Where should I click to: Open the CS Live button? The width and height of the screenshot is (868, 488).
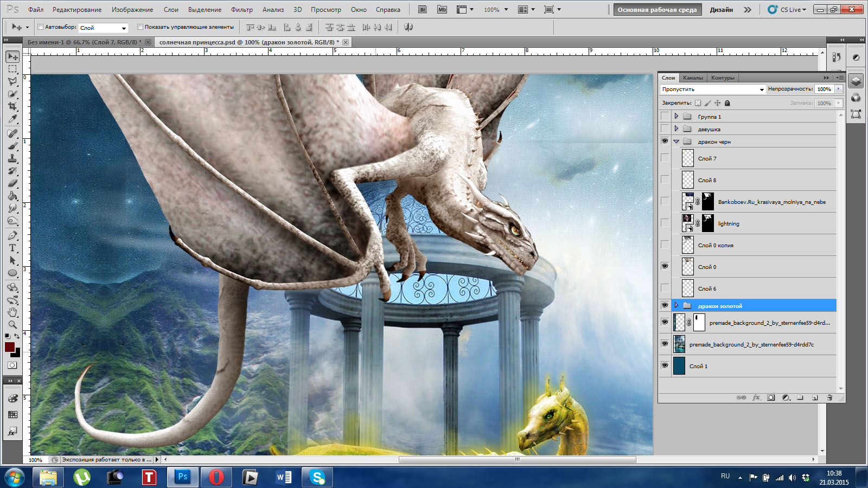787,10
